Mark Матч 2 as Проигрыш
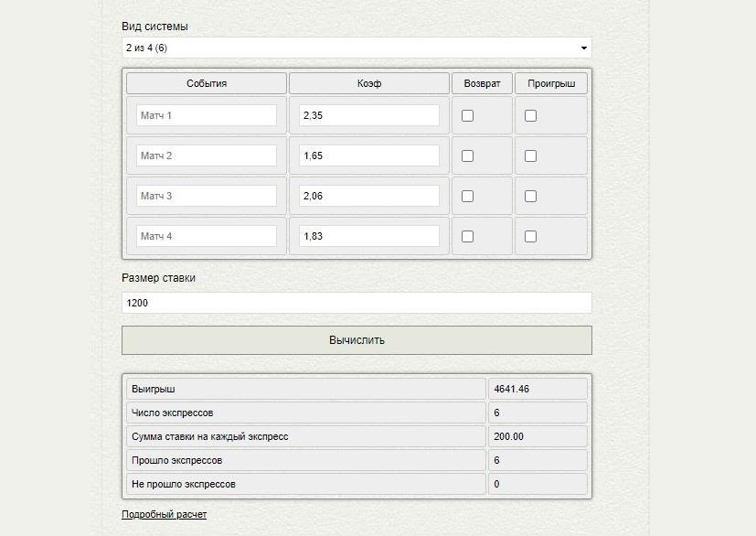This screenshot has height=536, width=756. coord(530,155)
